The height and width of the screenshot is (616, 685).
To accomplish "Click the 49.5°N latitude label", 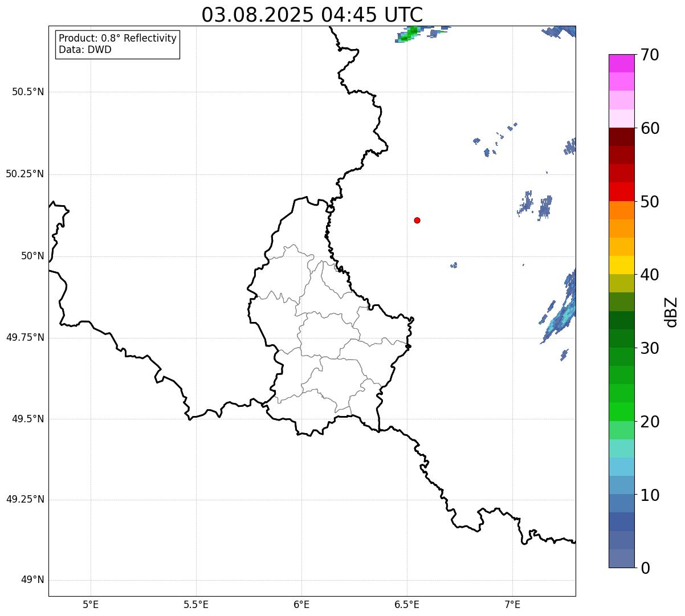I will (x=28, y=419).
